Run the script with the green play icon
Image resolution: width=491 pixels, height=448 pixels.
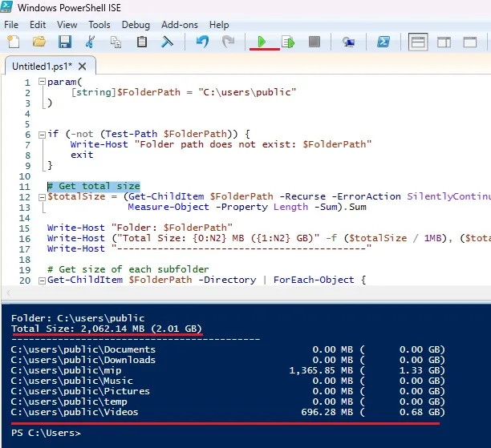click(262, 42)
